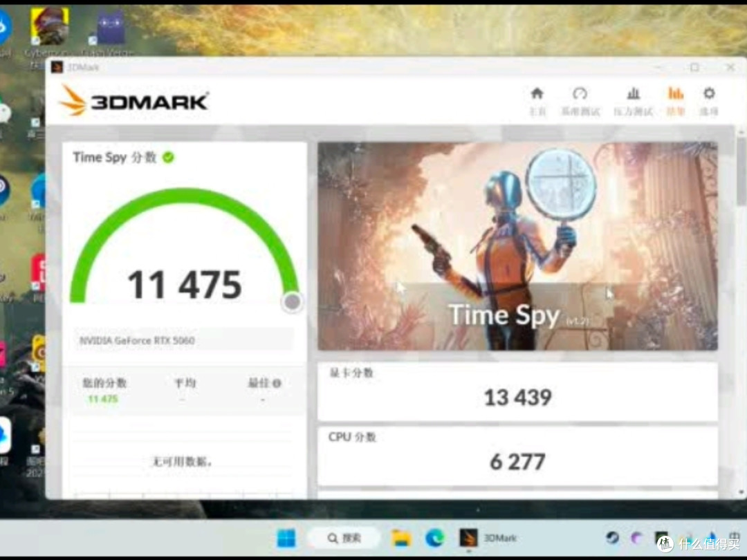Launch Microsoft Edge from the taskbar
The height and width of the screenshot is (560, 747).
click(x=434, y=538)
